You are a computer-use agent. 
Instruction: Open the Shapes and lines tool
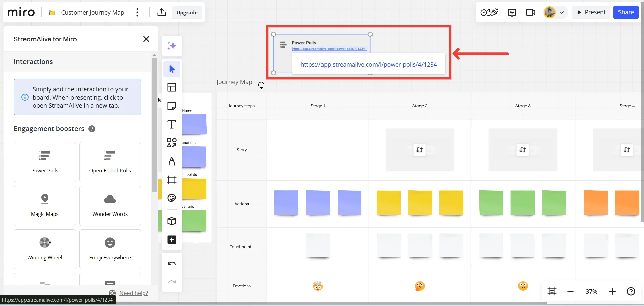click(x=172, y=143)
